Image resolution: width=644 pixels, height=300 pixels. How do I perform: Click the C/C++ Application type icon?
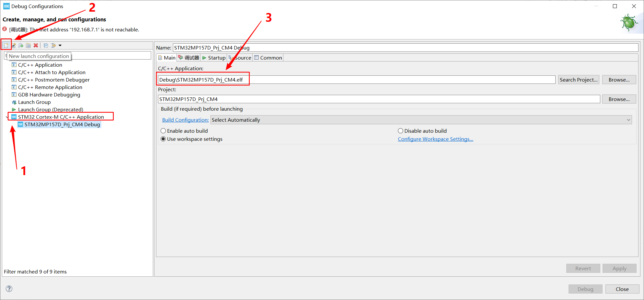pos(14,65)
